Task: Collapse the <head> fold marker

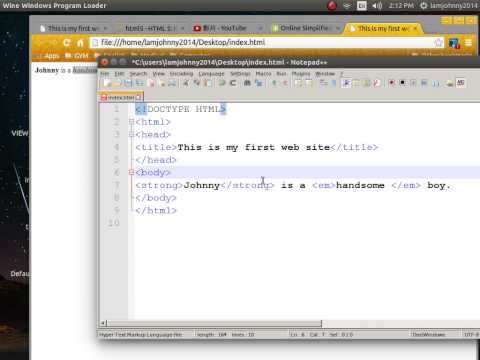Action: click(131, 134)
